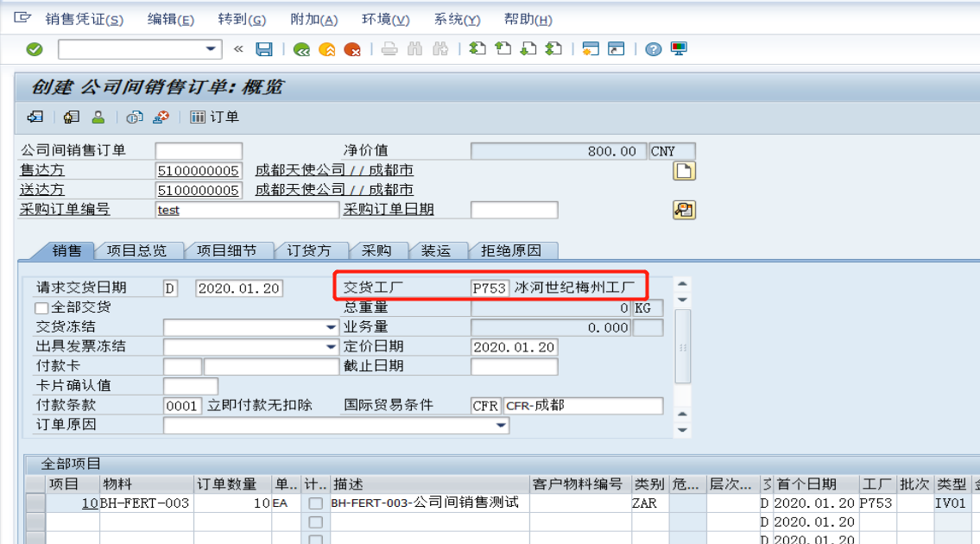980x544 pixels.
Task: Click the 采购订单编号 label link
Action: pyautogui.click(x=65, y=210)
